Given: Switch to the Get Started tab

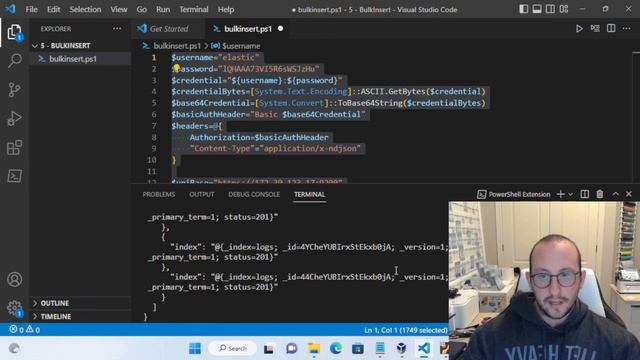Looking at the screenshot, I should tap(169, 29).
